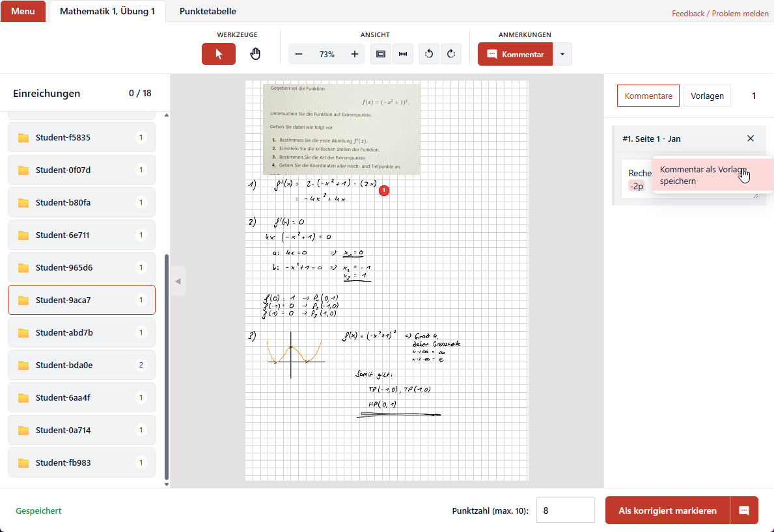
Task: Click Als korrigiert markieren button
Action: click(667, 511)
